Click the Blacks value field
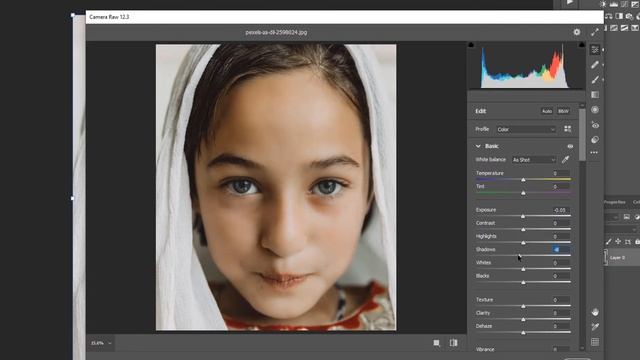Viewport: 640px width, 360px height. (560, 276)
